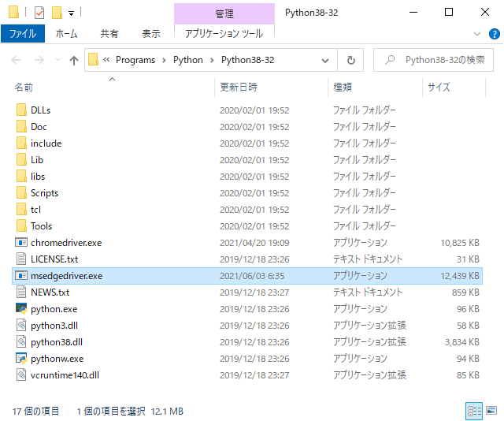Click the vcruntime140.dll file icon
Image resolution: width=504 pixels, height=421 pixels.
(x=21, y=375)
